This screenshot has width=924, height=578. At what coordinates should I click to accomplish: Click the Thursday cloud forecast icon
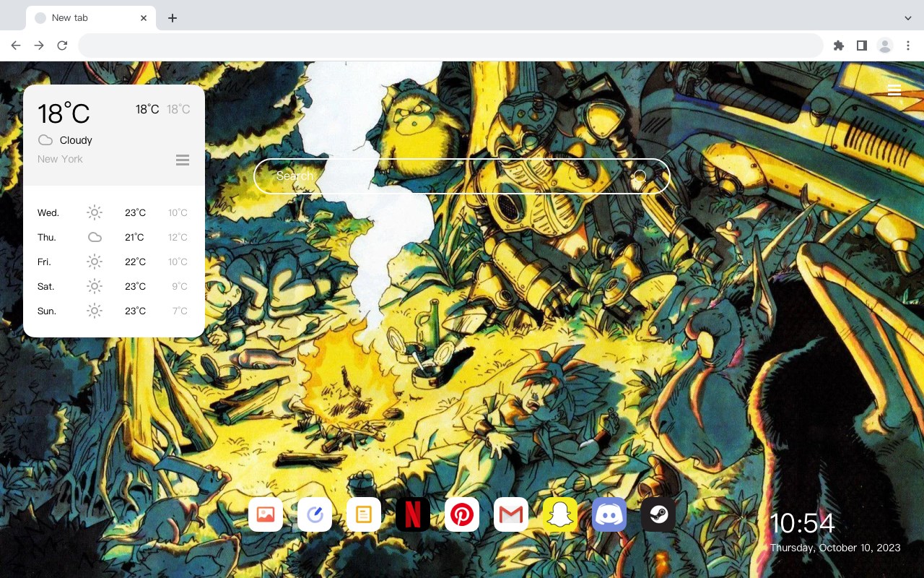pos(95,237)
